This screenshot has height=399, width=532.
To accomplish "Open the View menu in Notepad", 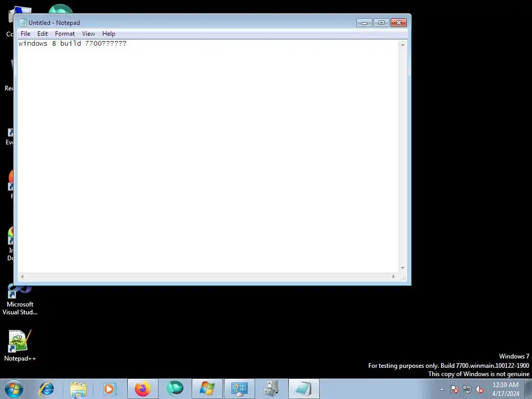I will point(88,34).
